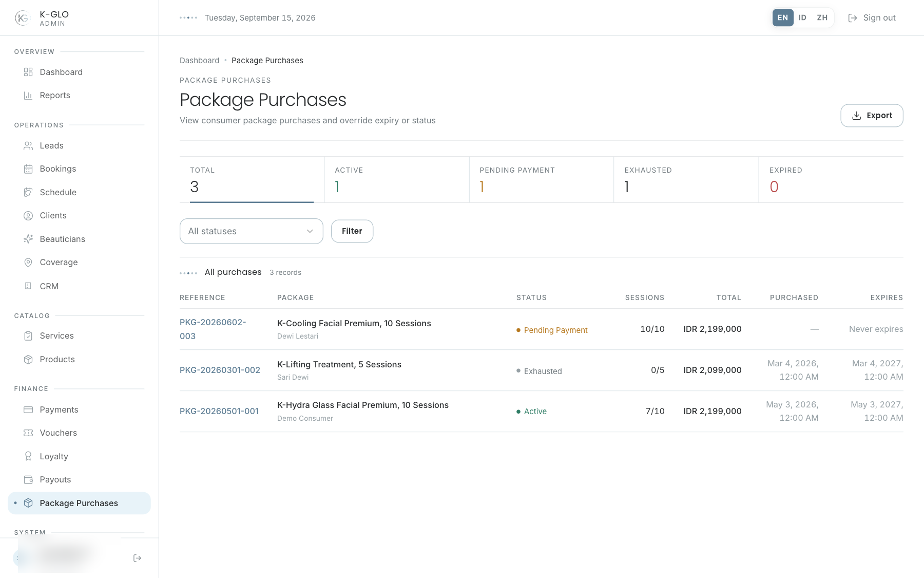Click the K-GLO logo icon
This screenshot has width=924, height=578.
coord(23,18)
